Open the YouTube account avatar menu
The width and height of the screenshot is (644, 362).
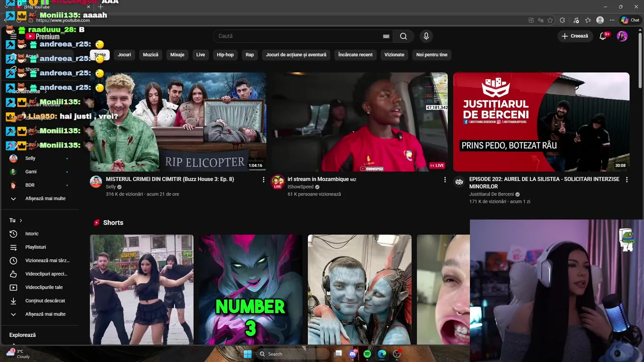(622, 36)
